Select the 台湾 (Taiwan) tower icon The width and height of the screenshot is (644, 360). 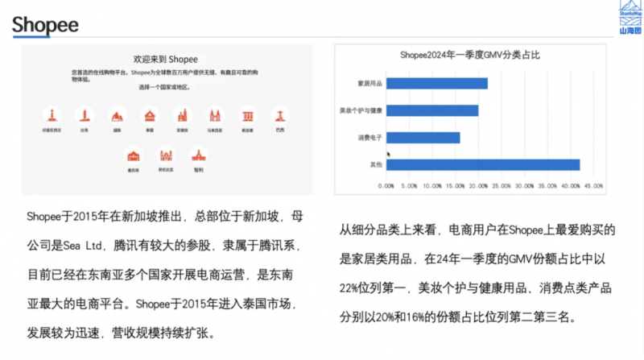85,115
